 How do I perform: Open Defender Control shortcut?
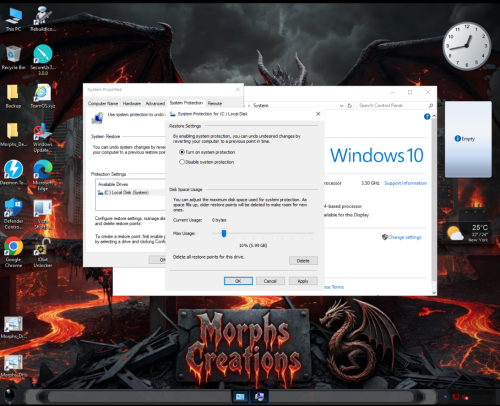pos(13,214)
